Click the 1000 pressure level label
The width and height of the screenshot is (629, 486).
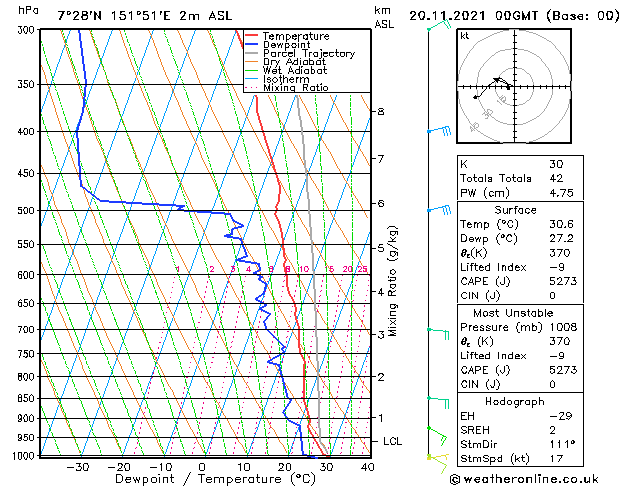pyautogui.click(x=24, y=456)
